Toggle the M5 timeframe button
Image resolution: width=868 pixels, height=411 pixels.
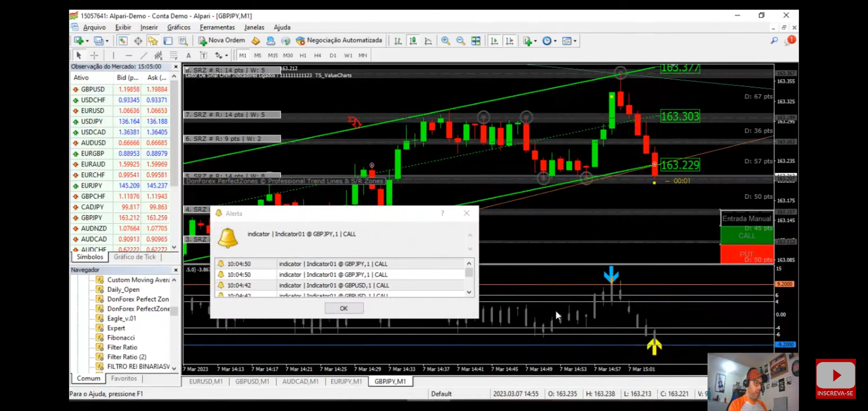pyautogui.click(x=258, y=55)
